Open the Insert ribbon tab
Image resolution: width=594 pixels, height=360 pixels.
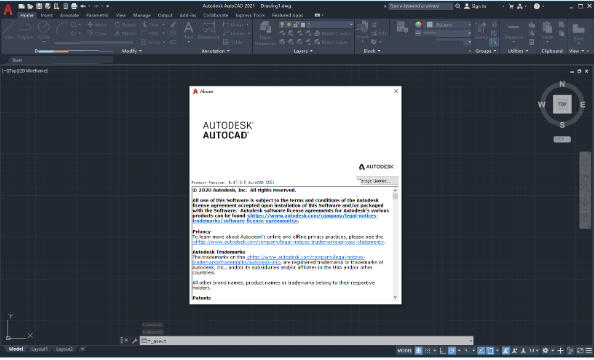tap(47, 16)
